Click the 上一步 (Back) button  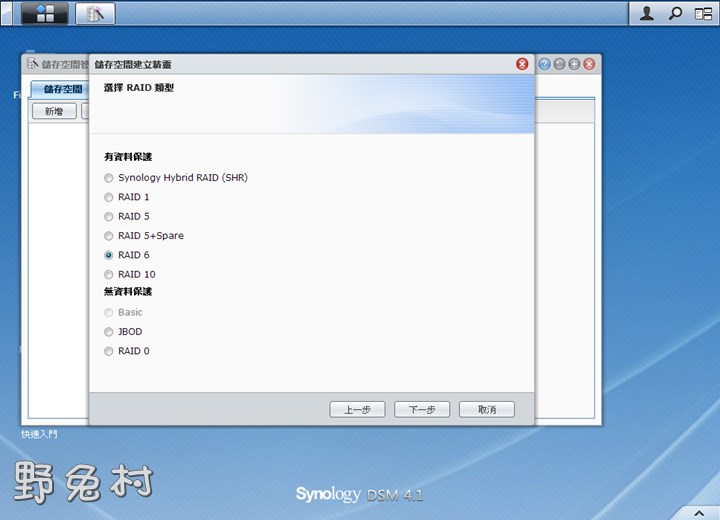click(357, 409)
